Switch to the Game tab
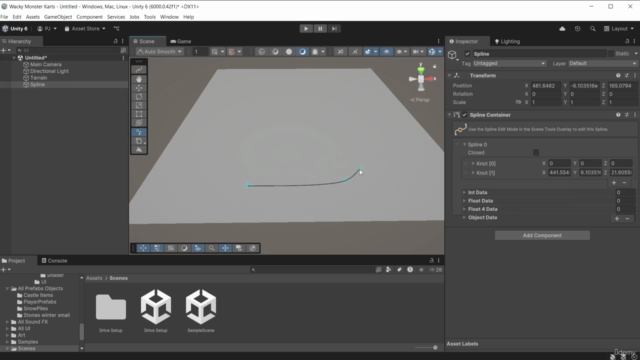 181,41
